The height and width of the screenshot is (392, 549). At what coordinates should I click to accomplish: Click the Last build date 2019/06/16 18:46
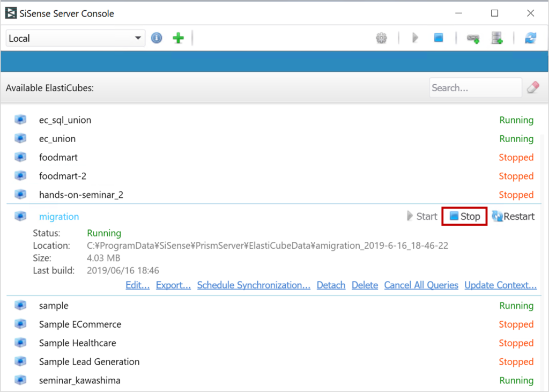tap(123, 270)
